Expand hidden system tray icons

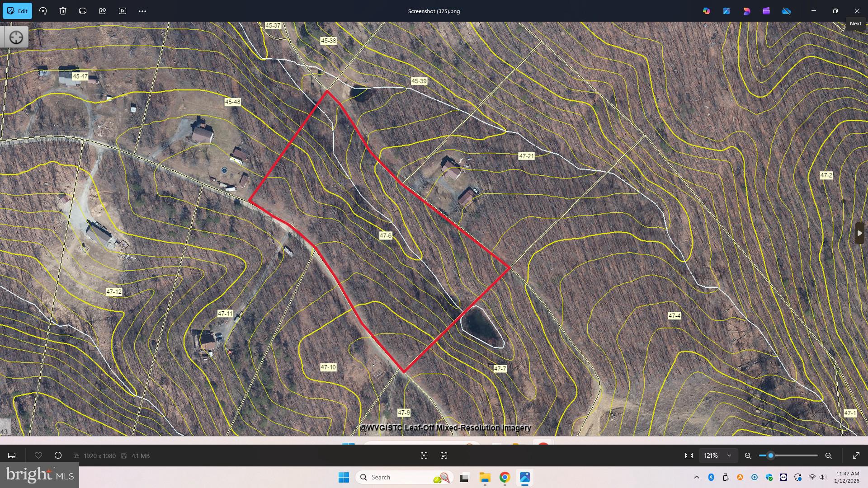pos(697,477)
